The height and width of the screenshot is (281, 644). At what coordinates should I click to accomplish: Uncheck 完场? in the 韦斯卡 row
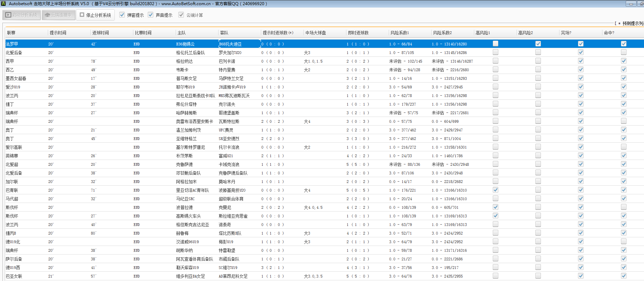click(x=580, y=69)
